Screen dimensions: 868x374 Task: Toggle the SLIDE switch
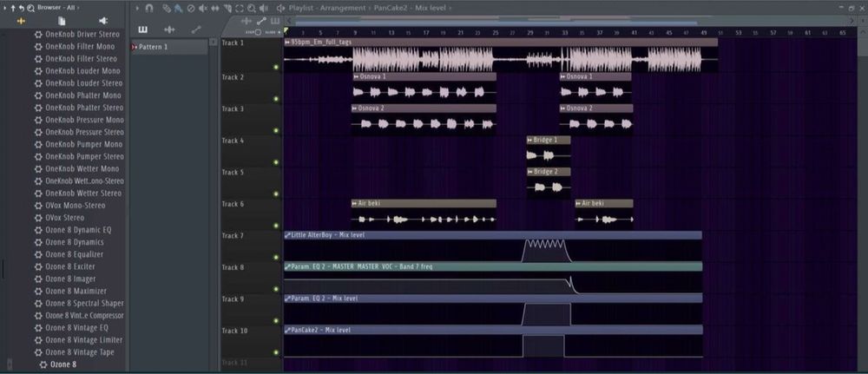tap(273, 32)
